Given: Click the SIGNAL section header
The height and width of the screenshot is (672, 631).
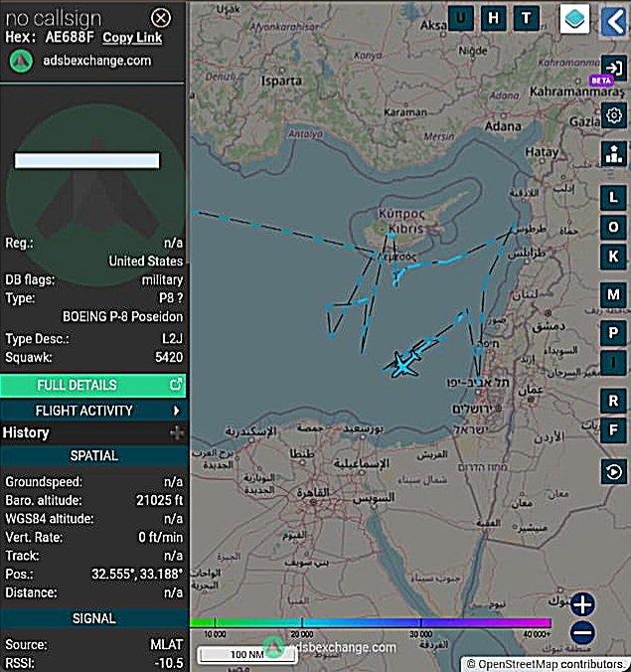Looking at the screenshot, I should [93, 618].
